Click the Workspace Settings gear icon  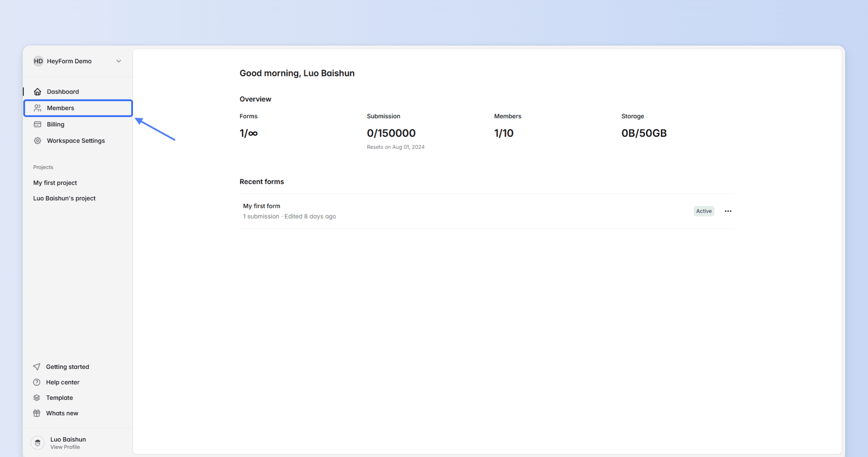pos(37,141)
